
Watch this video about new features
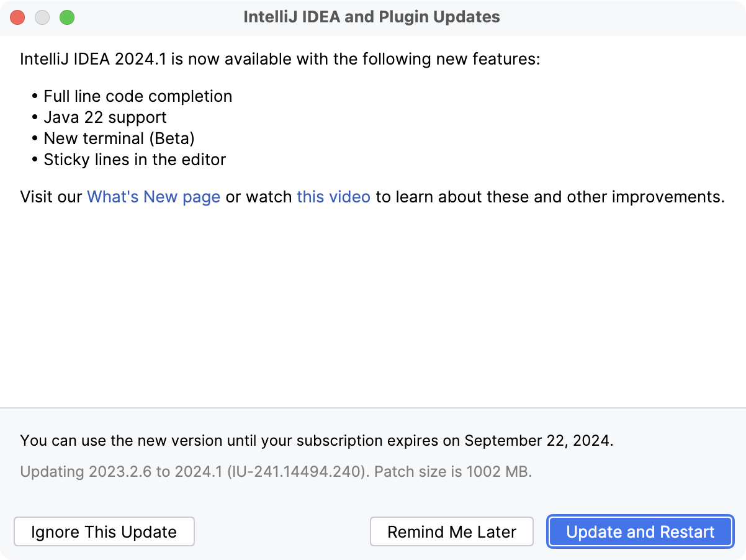pos(333,197)
